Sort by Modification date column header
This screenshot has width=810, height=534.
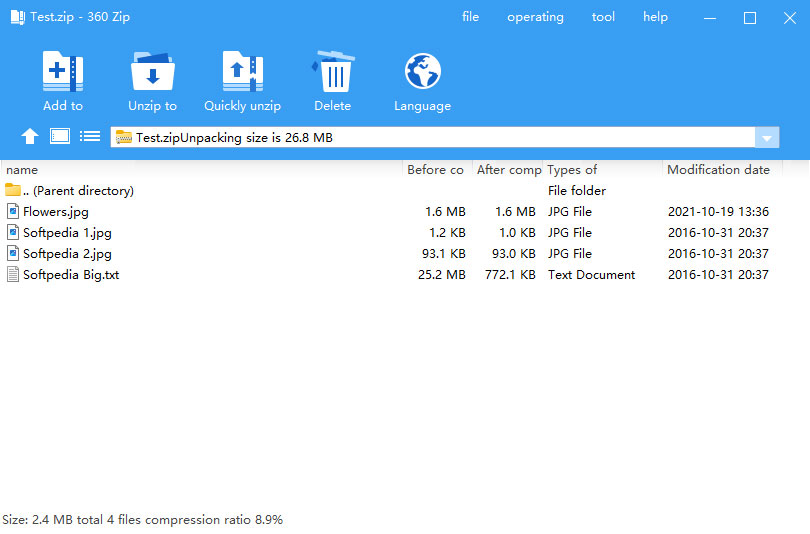click(x=723, y=169)
